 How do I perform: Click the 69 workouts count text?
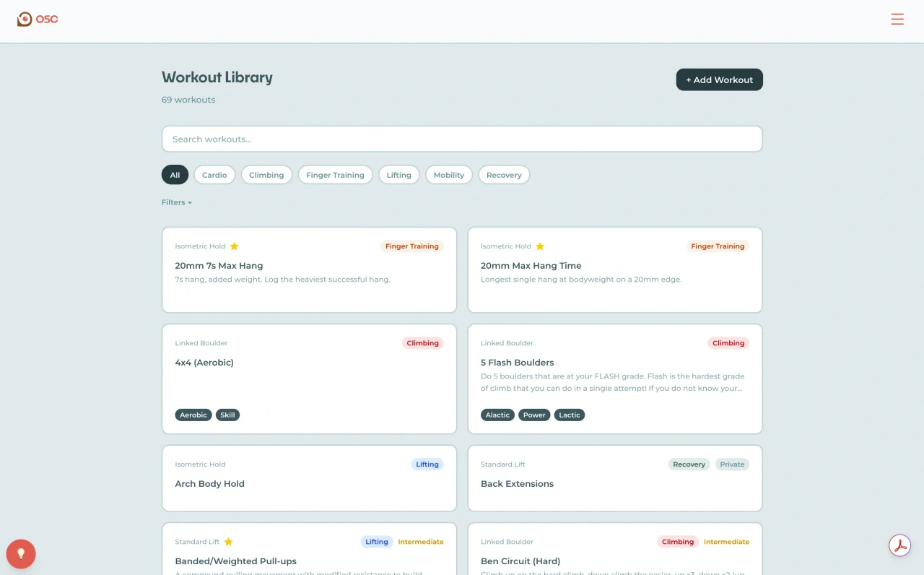point(188,100)
